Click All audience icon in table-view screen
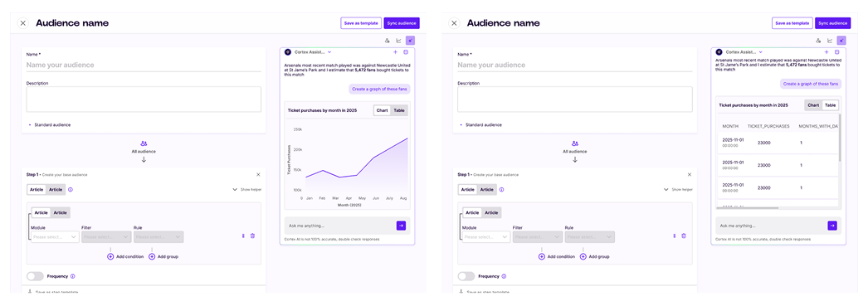The height and width of the screenshot is (306, 868). tap(574, 143)
